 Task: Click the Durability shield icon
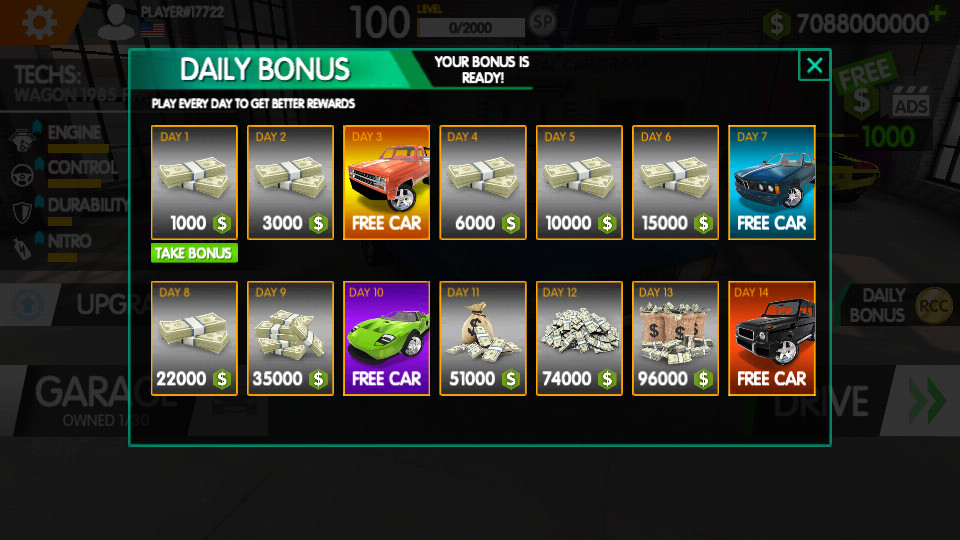[22, 212]
